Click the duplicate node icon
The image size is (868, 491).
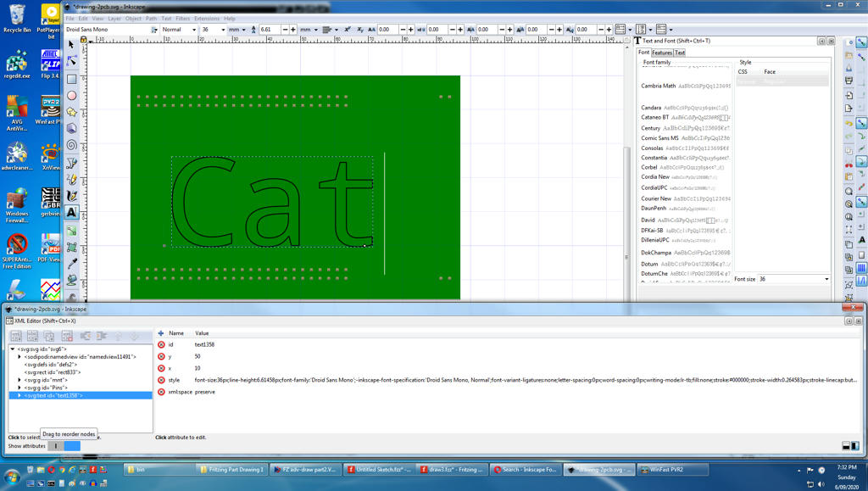(x=49, y=336)
